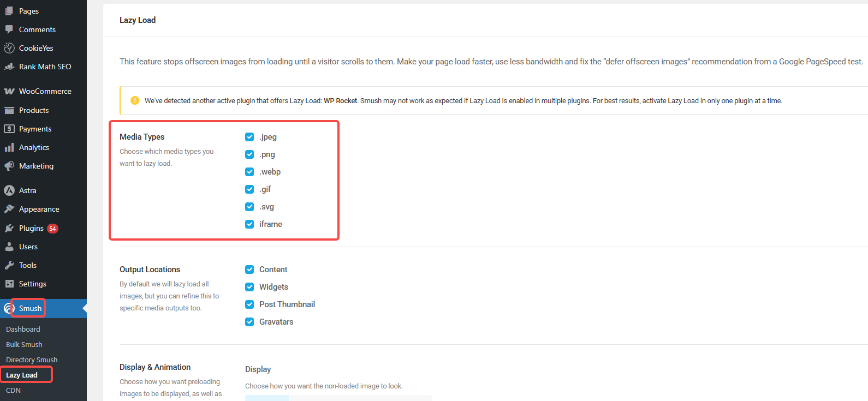Click the Astra logo icon
Screen dimensions: 868x401
click(9, 190)
